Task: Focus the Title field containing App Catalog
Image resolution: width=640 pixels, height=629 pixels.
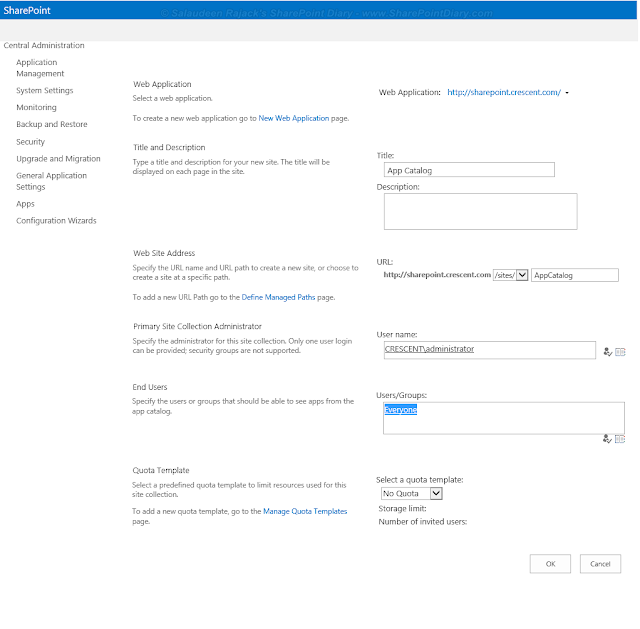Action: coord(469,170)
